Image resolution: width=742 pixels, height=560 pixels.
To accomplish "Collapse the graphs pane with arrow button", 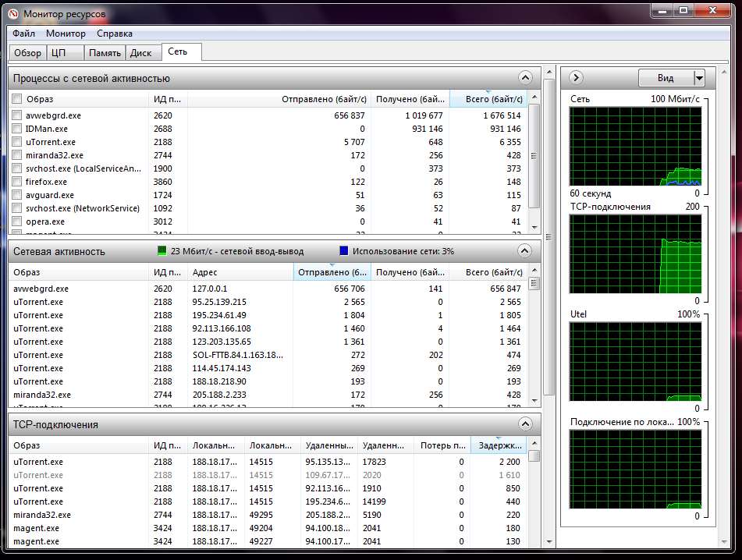I will 576,77.
